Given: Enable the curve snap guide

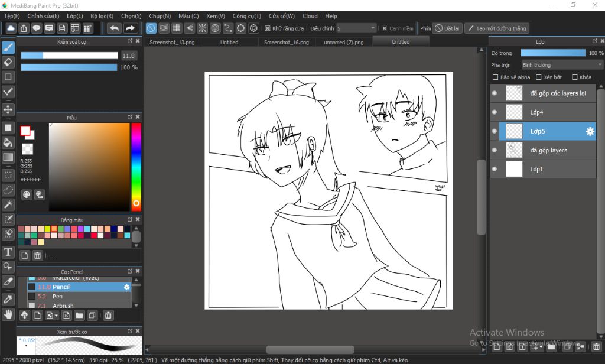Looking at the screenshot, I should click(x=228, y=28).
